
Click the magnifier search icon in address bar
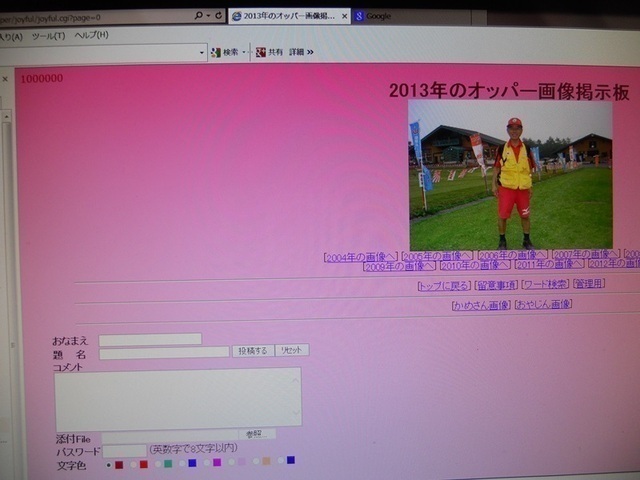tap(198, 16)
